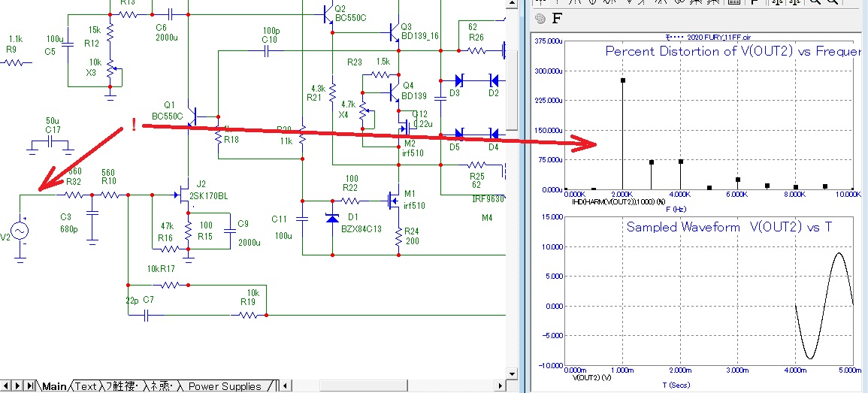Select the 10kR17 resistor symbol
Image resolution: width=868 pixels, height=393 pixels.
coord(170,285)
